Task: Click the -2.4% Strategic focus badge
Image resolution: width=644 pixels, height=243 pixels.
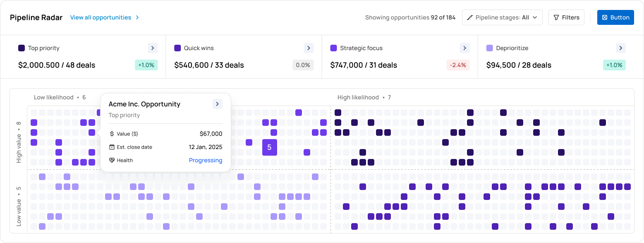Action: pyautogui.click(x=458, y=65)
